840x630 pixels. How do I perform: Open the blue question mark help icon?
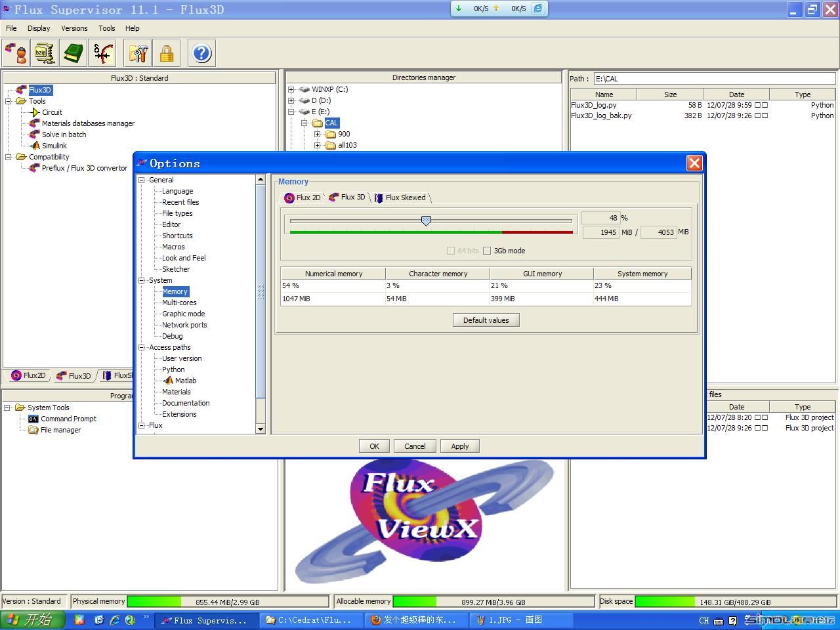pyautogui.click(x=202, y=53)
